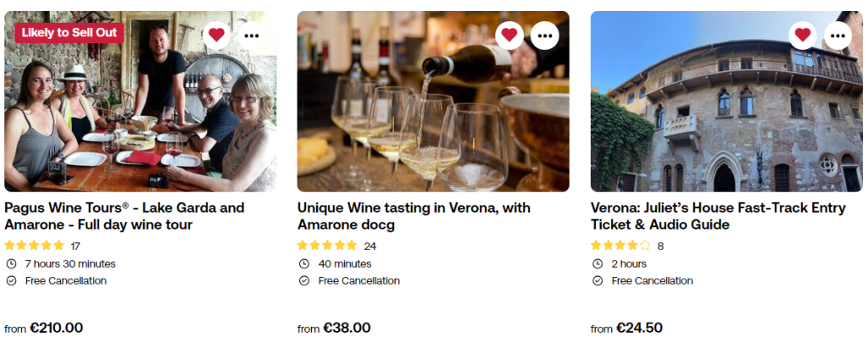Click the four-star rating on Juliet's House card

coord(620,246)
